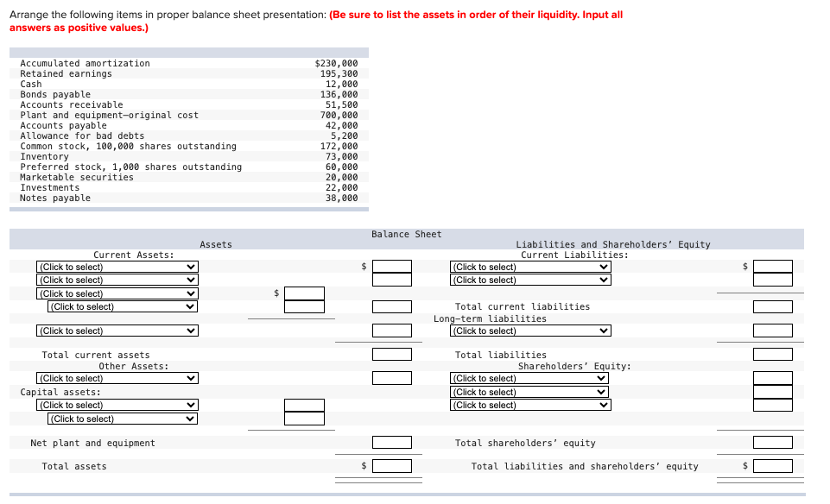The width and height of the screenshot is (830, 504).
Task: Click the Total assets dollar amount box
Action: tap(392, 464)
